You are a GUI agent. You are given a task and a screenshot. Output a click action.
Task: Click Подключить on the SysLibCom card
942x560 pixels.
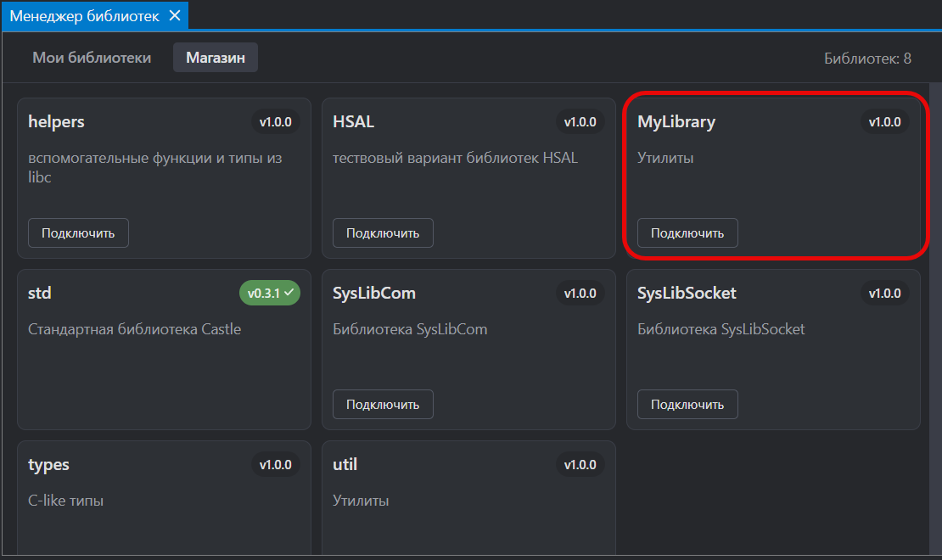point(383,405)
